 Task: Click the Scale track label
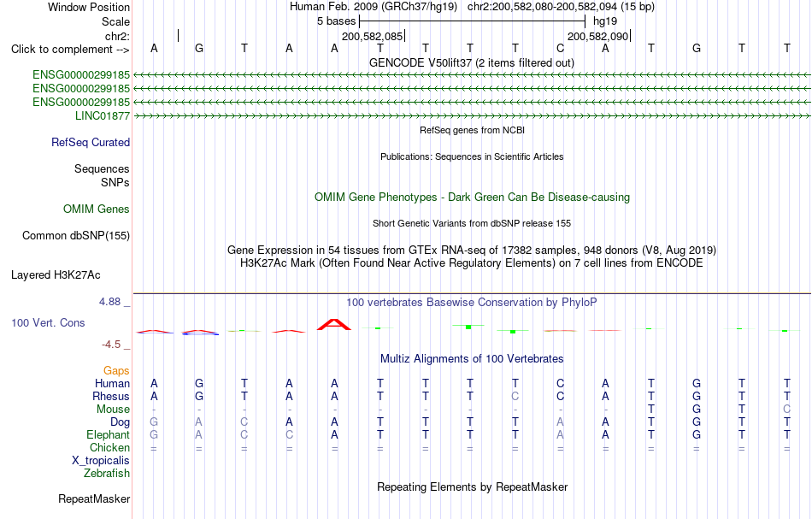[x=116, y=21]
